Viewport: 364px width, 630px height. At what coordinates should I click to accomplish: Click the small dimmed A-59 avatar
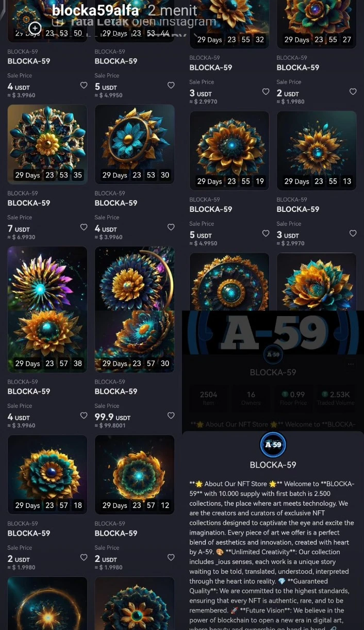(273, 354)
